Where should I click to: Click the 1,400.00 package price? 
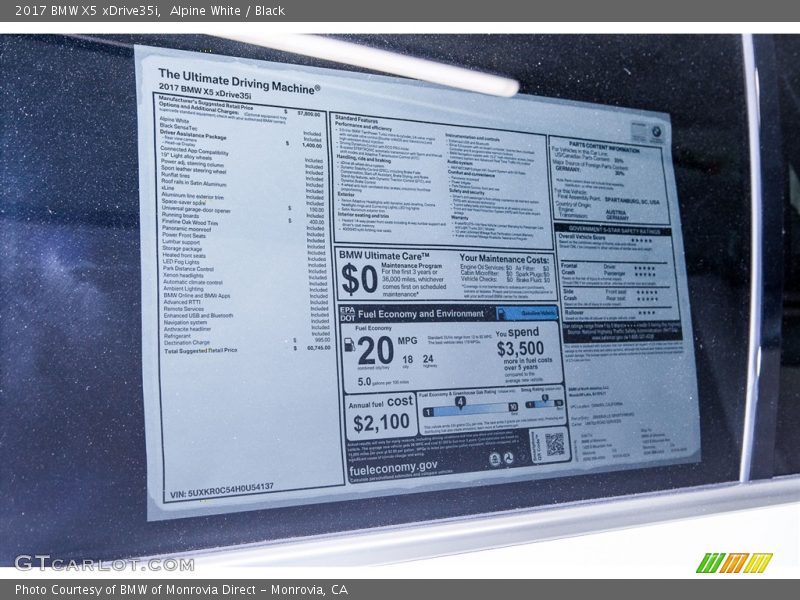click(x=312, y=145)
